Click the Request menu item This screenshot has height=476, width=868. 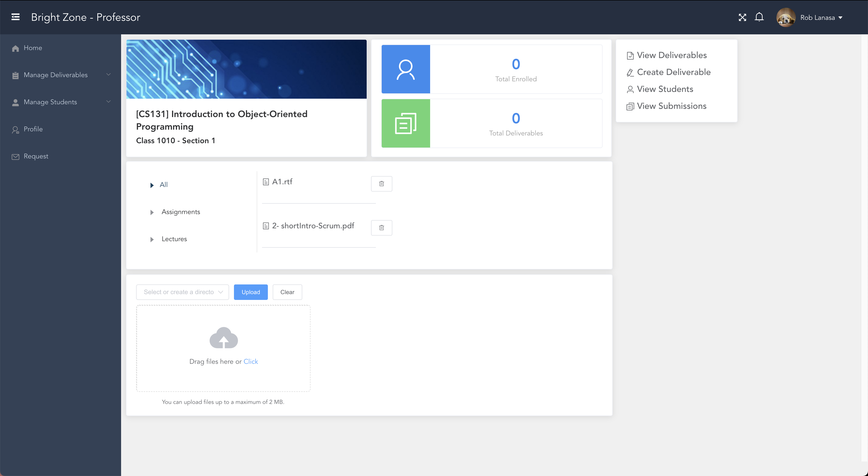click(x=35, y=156)
